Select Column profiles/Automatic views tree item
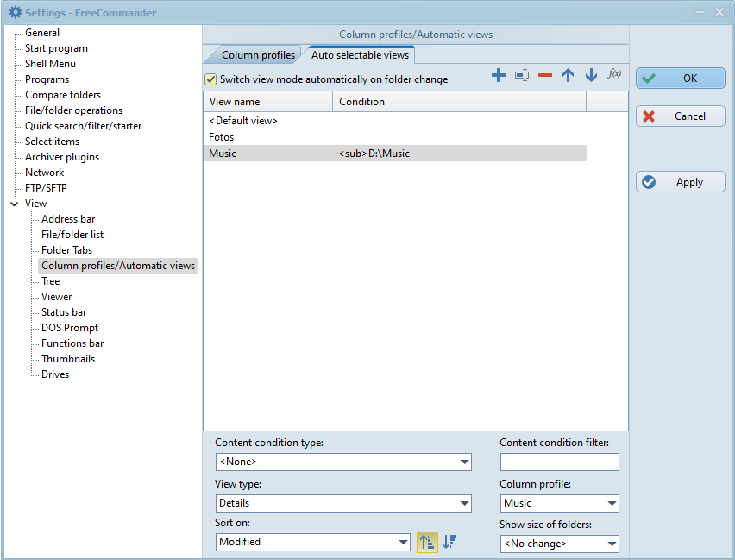The height and width of the screenshot is (560, 735). click(x=118, y=266)
